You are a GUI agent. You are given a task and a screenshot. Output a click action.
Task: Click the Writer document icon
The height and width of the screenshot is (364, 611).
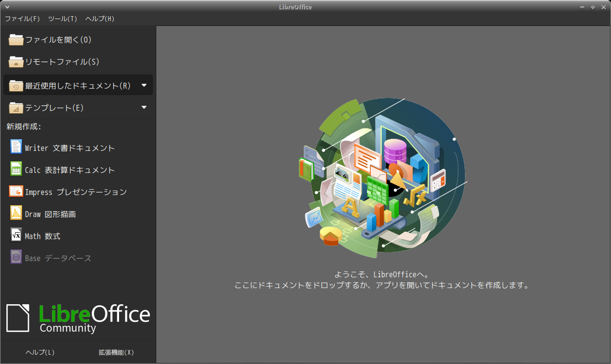tap(16, 146)
